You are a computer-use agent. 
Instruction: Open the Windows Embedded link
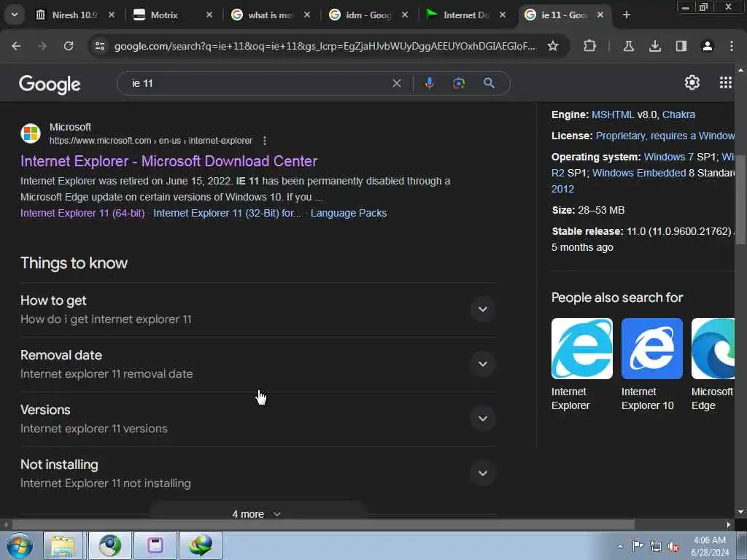(x=639, y=173)
